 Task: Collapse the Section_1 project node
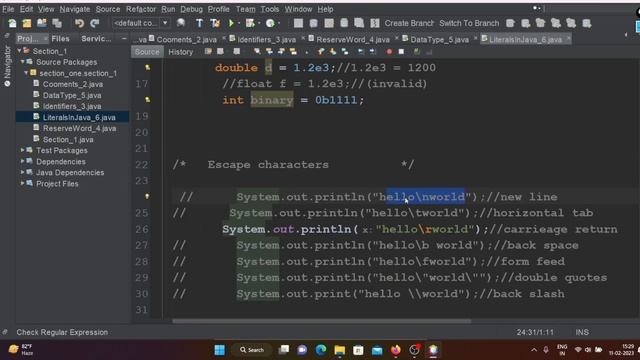click(19, 51)
